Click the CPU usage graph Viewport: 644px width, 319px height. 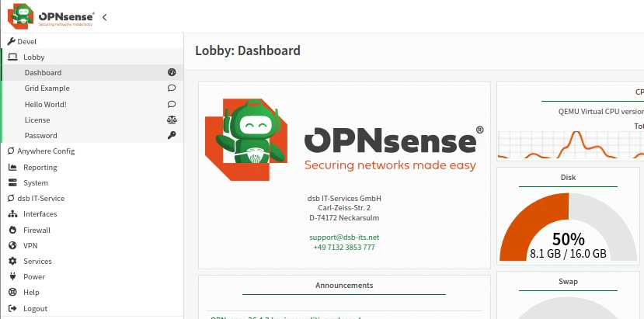pos(571,145)
